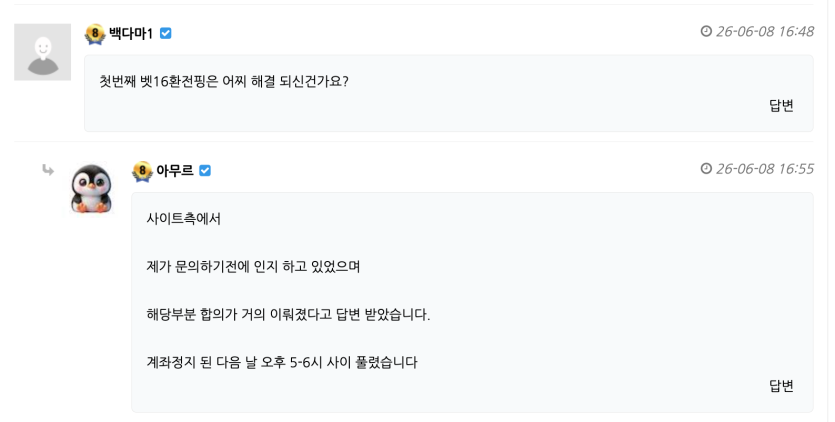Click the clock icon beside the 16:55 timestamp
This screenshot has height=422, width=835.
point(706,168)
